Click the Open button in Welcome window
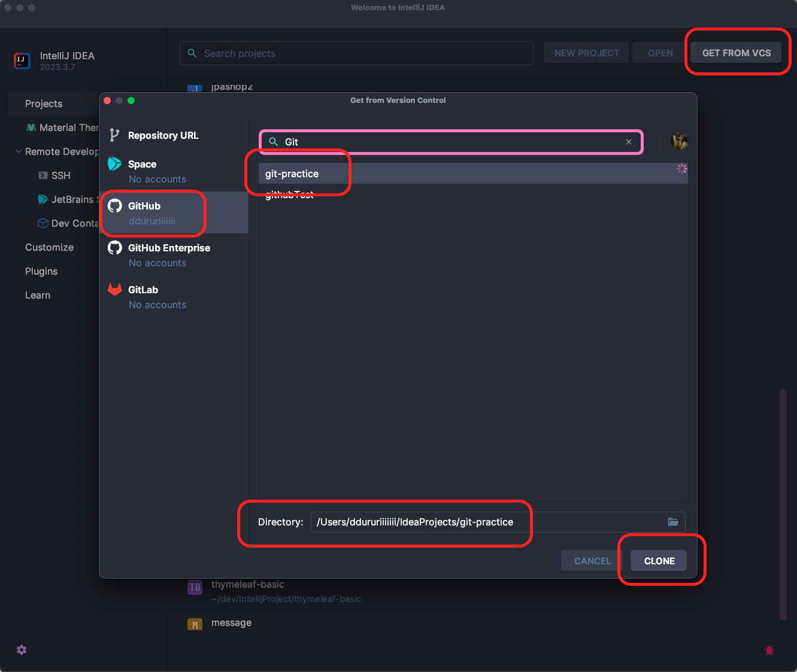 pos(660,53)
